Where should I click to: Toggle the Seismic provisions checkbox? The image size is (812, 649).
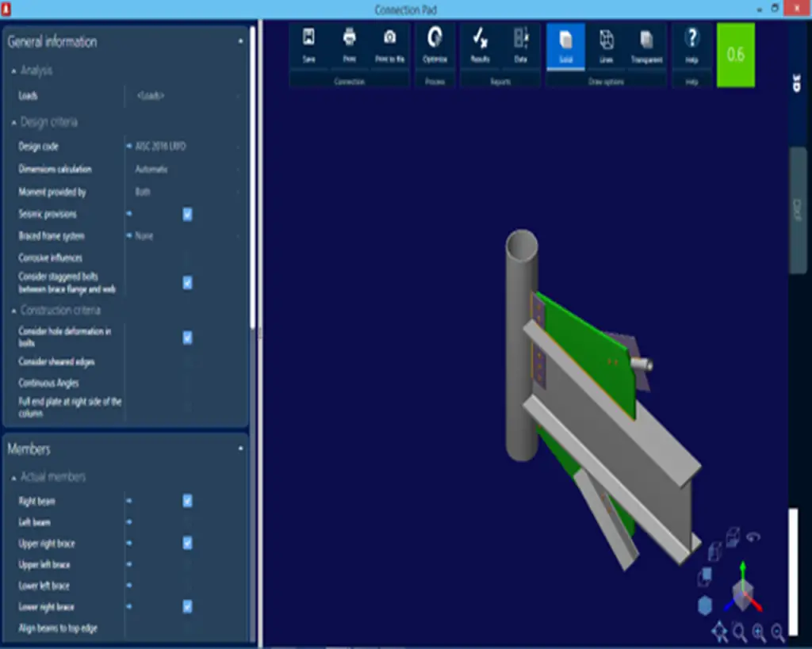pyautogui.click(x=187, y=214)
